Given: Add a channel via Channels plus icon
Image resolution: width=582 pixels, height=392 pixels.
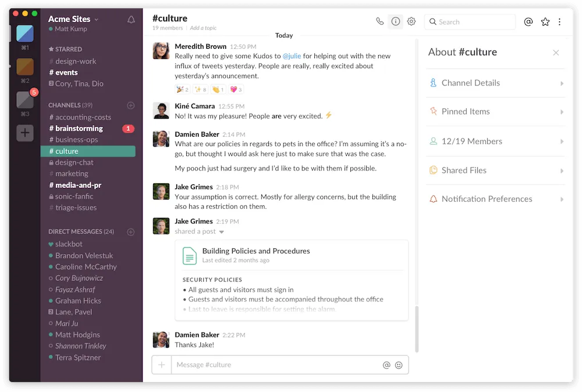Looking at the screenshot, I should click(x=130, y=105).
